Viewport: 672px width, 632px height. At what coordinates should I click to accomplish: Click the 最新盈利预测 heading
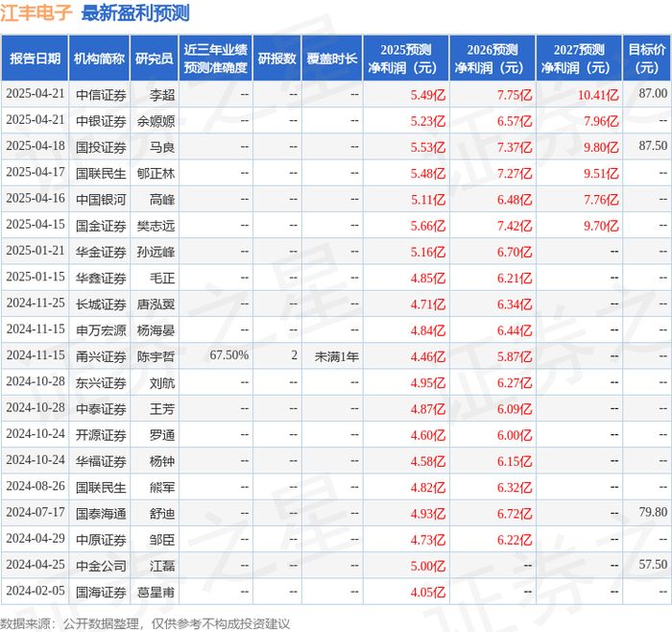tap(135, 12)
